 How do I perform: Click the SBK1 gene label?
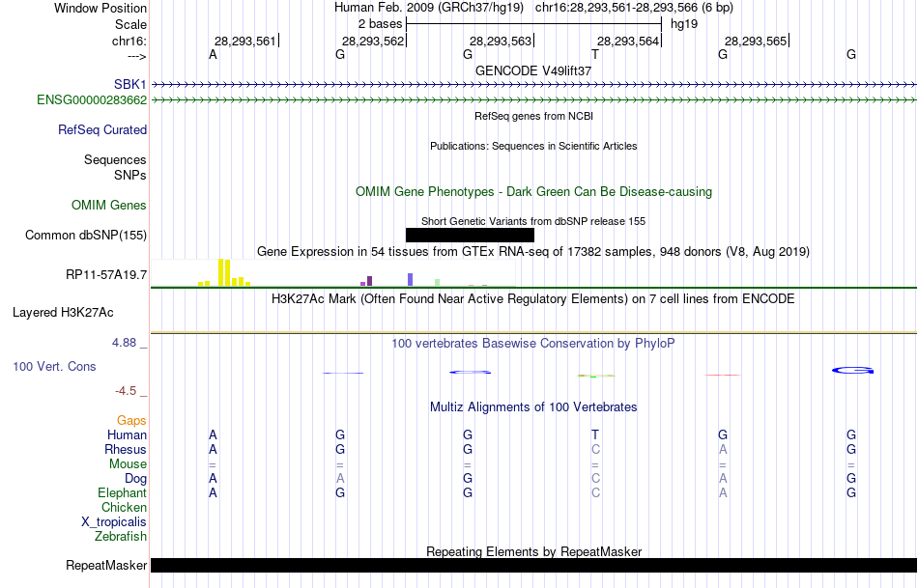(130, 85)
